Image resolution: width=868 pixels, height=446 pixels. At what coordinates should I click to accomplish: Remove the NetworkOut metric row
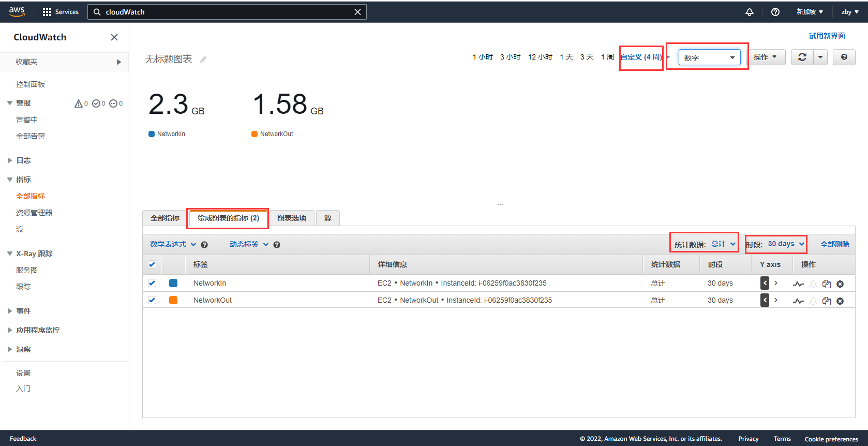click(840, 301)
